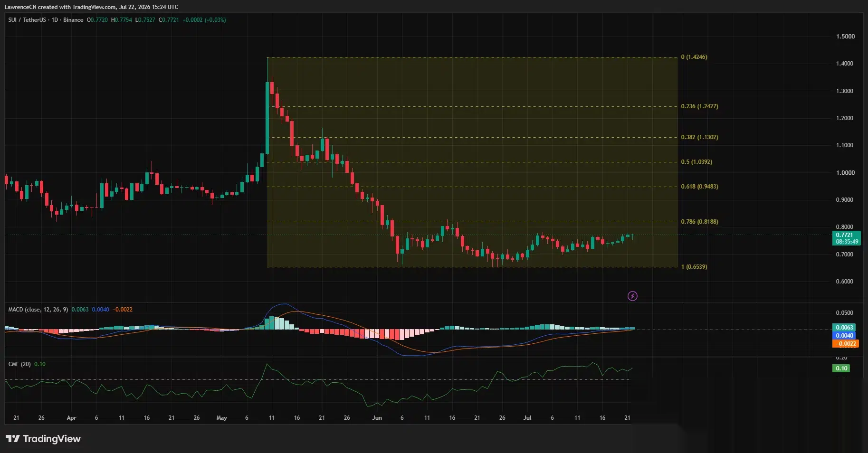The width and height of the screenshot is (868, 453).
Task: Click the 1.5000 price on the scale
Action: [x=845, y=37]
